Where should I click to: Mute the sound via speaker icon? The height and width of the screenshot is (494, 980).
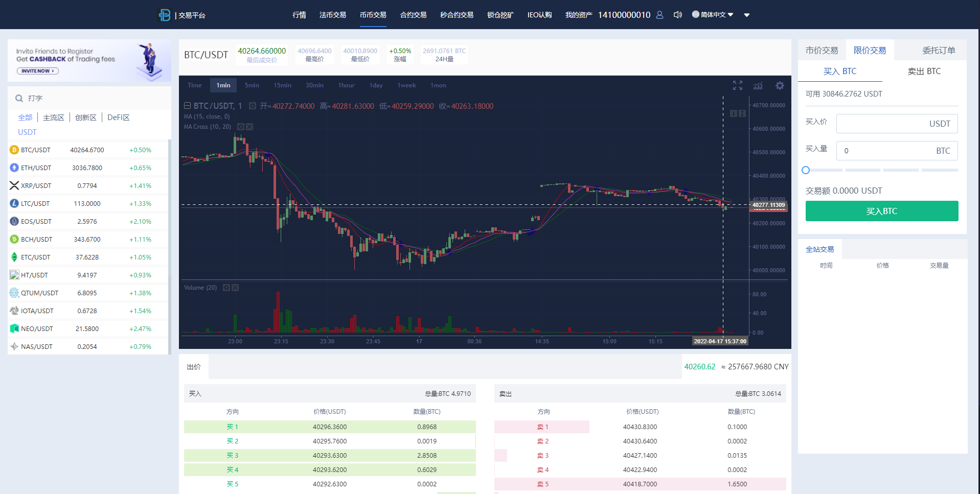(677, 14)
